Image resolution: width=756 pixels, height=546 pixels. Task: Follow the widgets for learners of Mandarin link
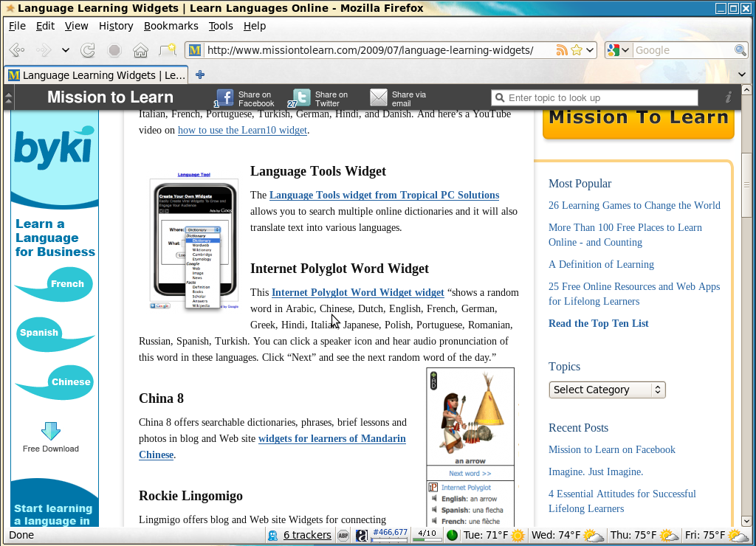[332, 438]
